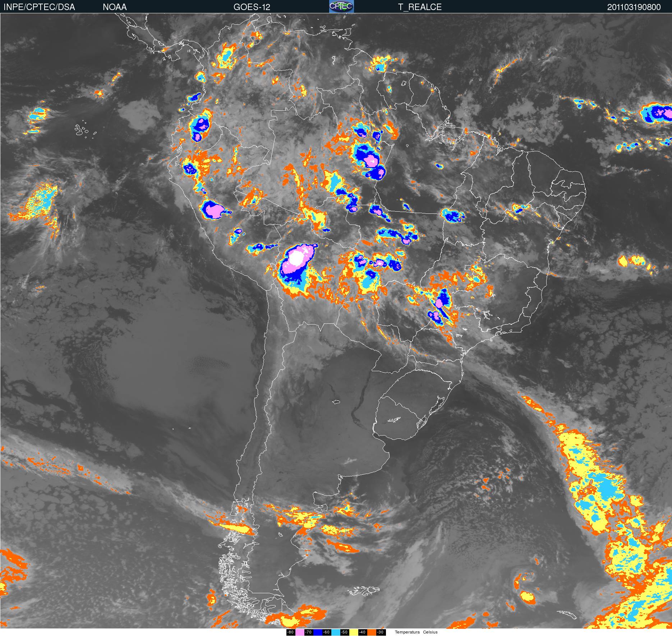
Task: Click the T_REALCE product label
Action: (420, 7)
